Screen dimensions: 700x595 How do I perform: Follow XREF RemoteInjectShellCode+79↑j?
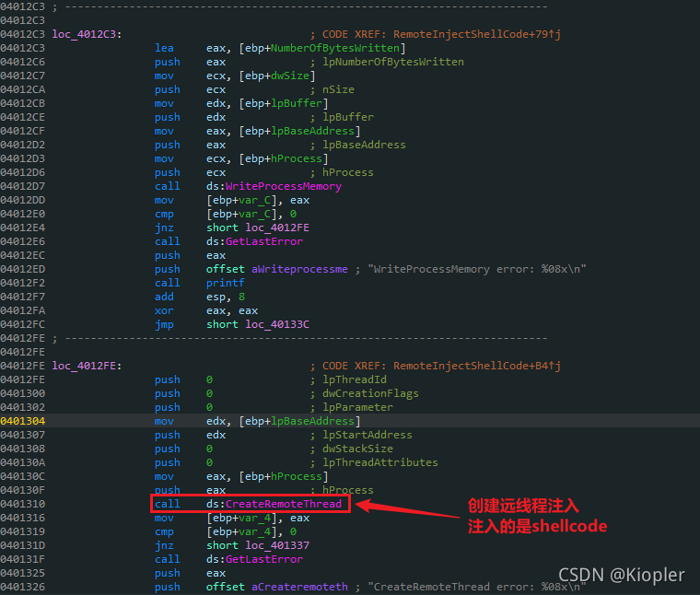pos(477,34)
